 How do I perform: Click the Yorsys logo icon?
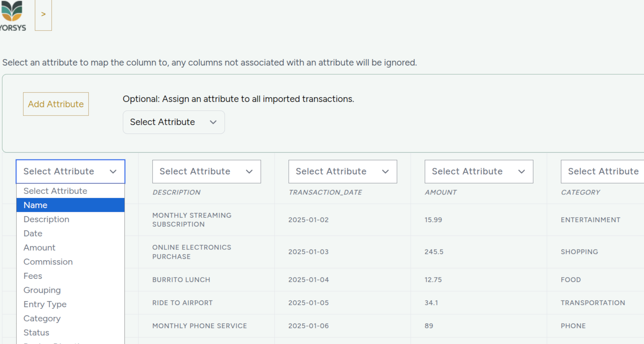(x=12, y=11)
